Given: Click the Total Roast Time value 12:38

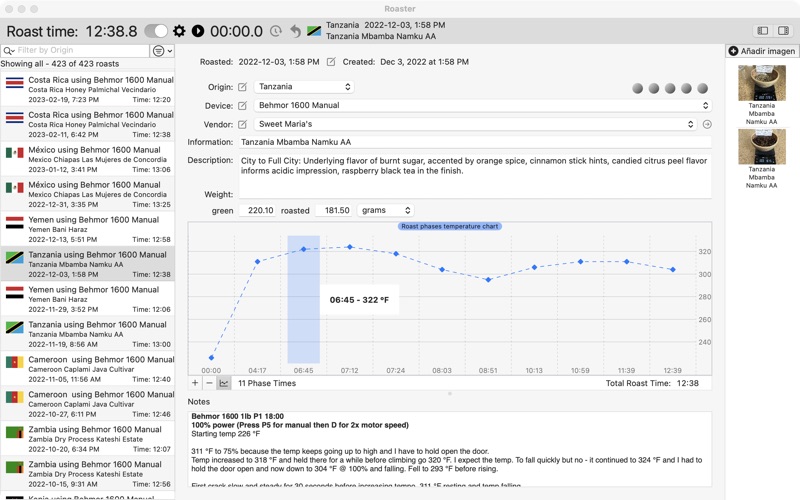Looking at the screenshot, I should point(688,383).
